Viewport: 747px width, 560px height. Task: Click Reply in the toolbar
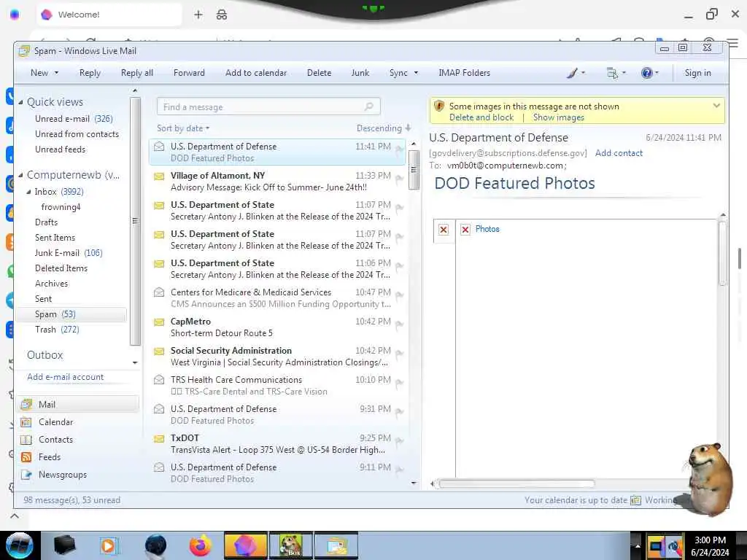pos(90,73)
